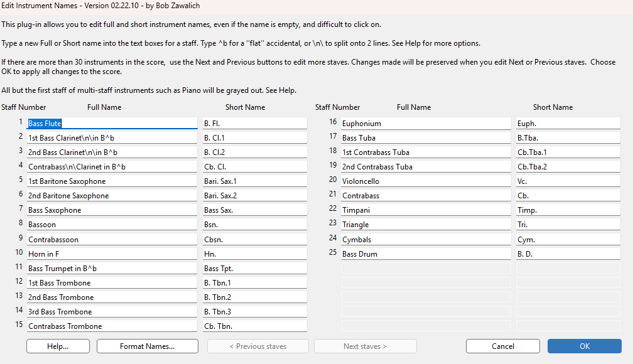Edit the Bass Drum short name B. D.
Viewport: 633px width, 364px height.
click(568, 254)
